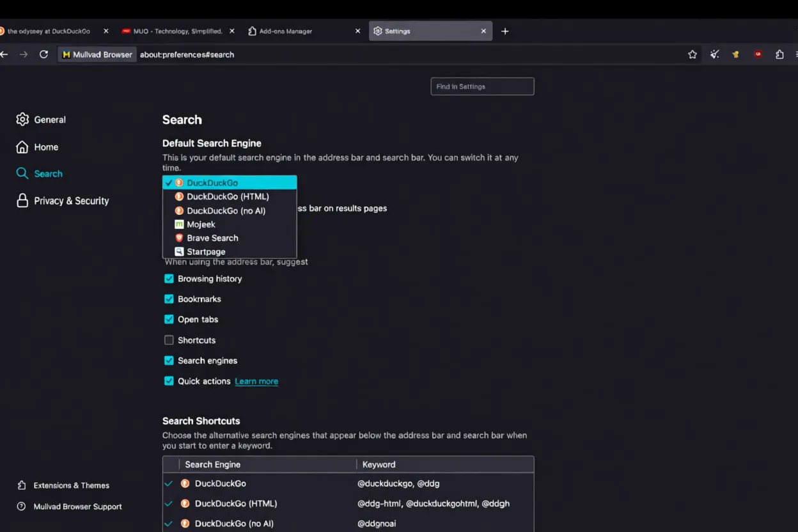Image resolution: width=798 pixels, height=532 pixels.
Task: Uncheck DuckDuckGo in Search Shortcuts table
Action: pyautogui.click(x=169, y=483)
